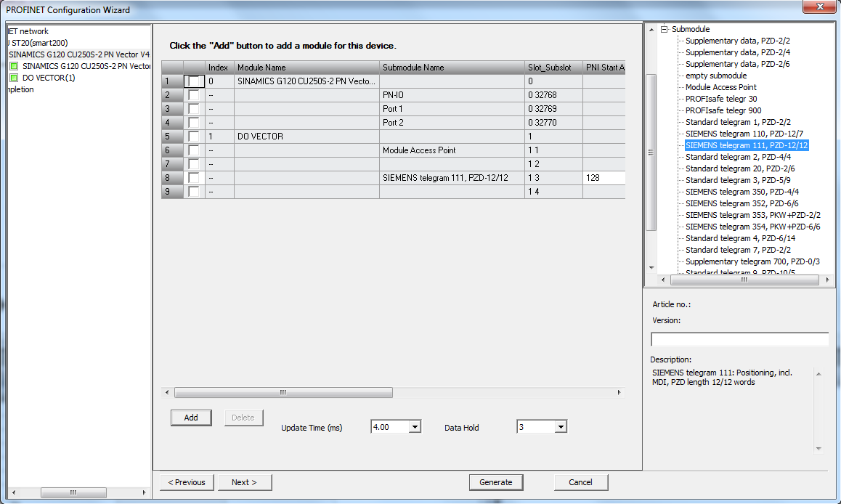The height and width of the screenshot is (504, 841).
Task: Tick the checkbox in the DO VECTOR row
Action: click(194, 137)
